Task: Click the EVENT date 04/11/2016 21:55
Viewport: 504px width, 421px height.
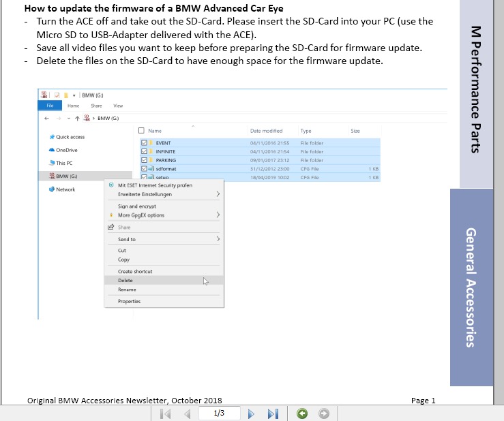Action: point(269,143)
